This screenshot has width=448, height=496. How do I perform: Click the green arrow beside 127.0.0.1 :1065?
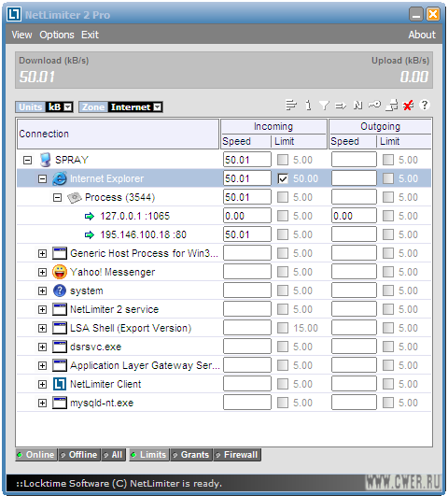[90, 216]
